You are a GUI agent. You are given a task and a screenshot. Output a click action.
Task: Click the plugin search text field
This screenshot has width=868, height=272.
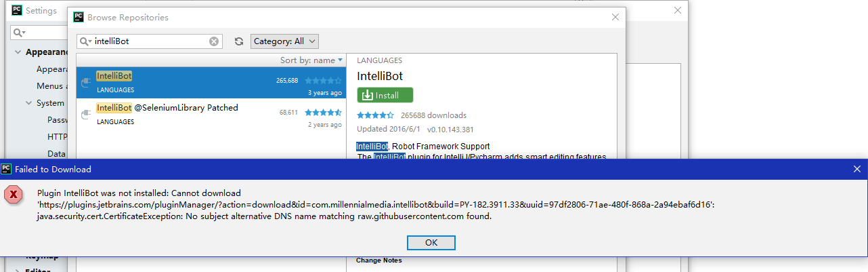pos(150,41)
